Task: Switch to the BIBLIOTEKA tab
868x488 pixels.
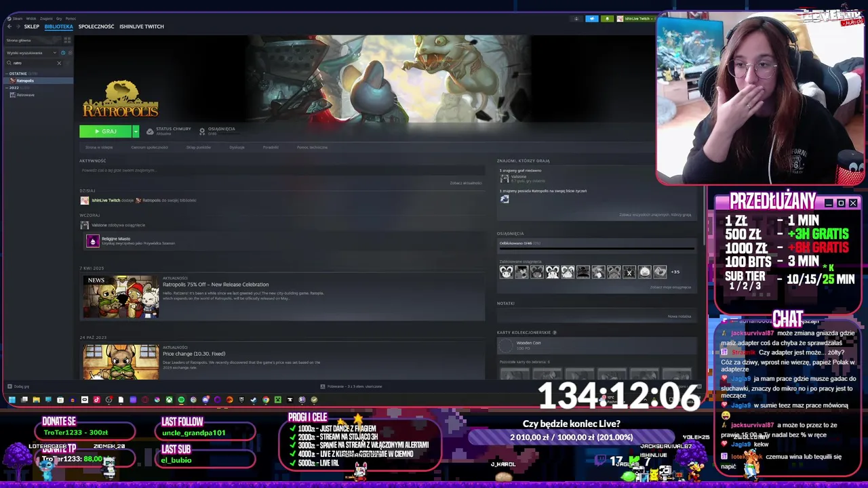Action: click(58, 26)
